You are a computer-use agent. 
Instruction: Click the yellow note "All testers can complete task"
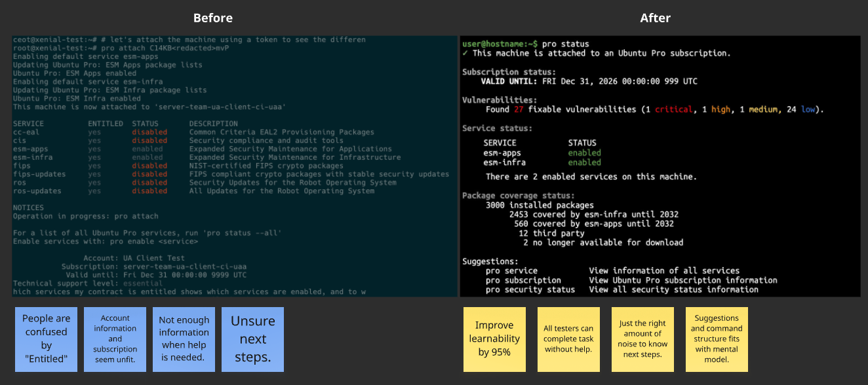coord(568,339)
